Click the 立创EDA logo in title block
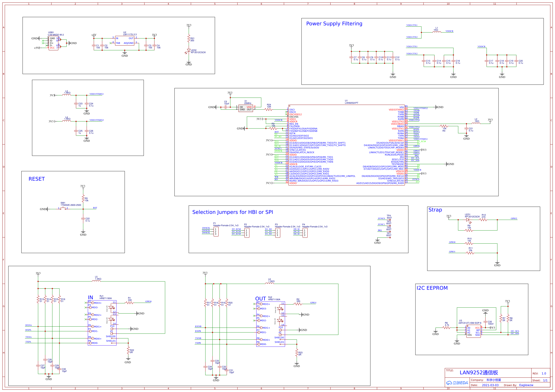 [x=457, y=383]
